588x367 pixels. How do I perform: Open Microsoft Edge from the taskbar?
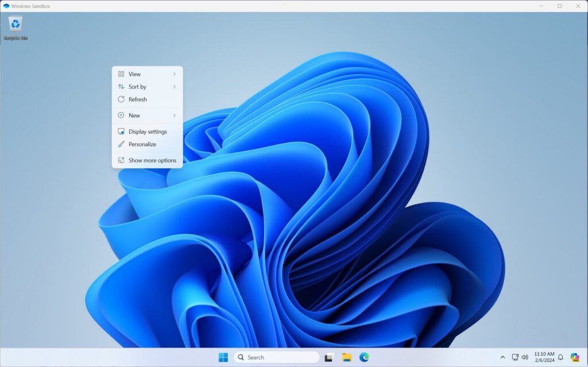click(363, 357)
